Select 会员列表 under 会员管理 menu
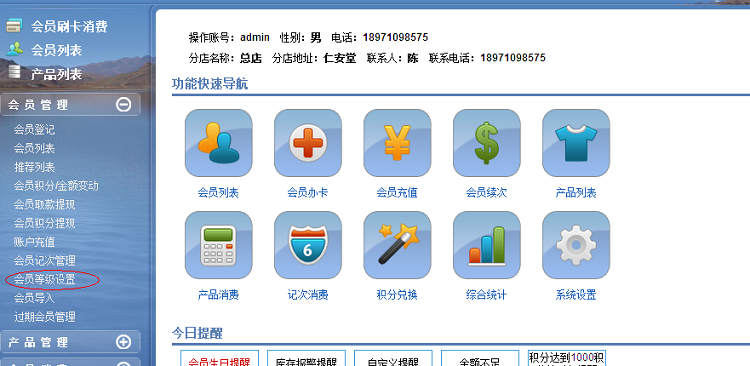This screenshot has height=366, width=750. [34, 148]
